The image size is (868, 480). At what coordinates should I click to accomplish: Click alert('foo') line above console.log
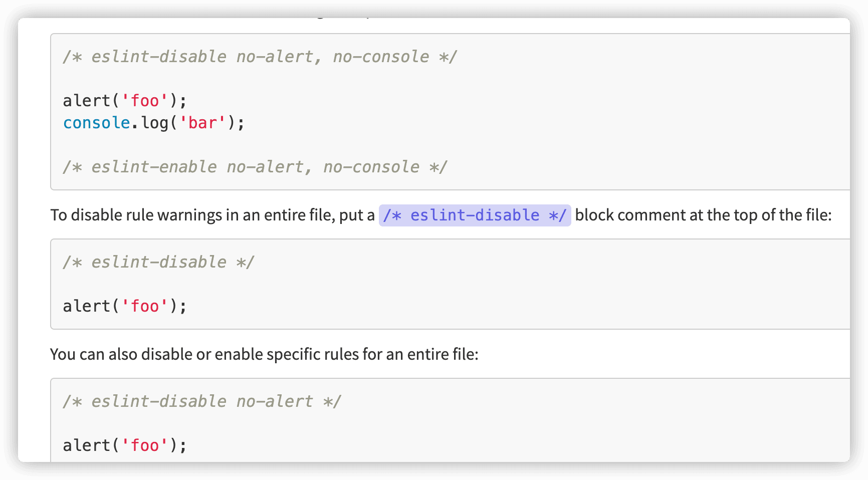coord(124,101)
